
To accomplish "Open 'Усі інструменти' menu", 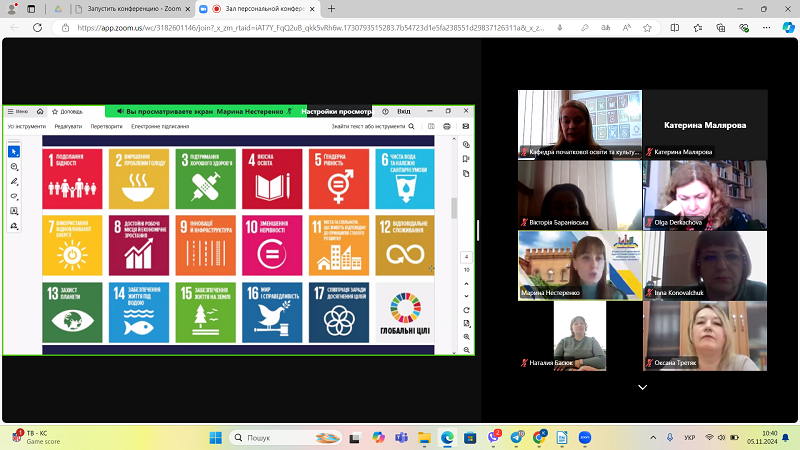I will 27,127.
